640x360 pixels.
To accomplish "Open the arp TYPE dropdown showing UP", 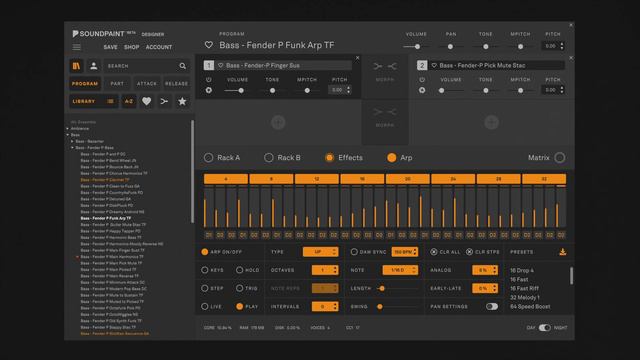I will point(320,252).
